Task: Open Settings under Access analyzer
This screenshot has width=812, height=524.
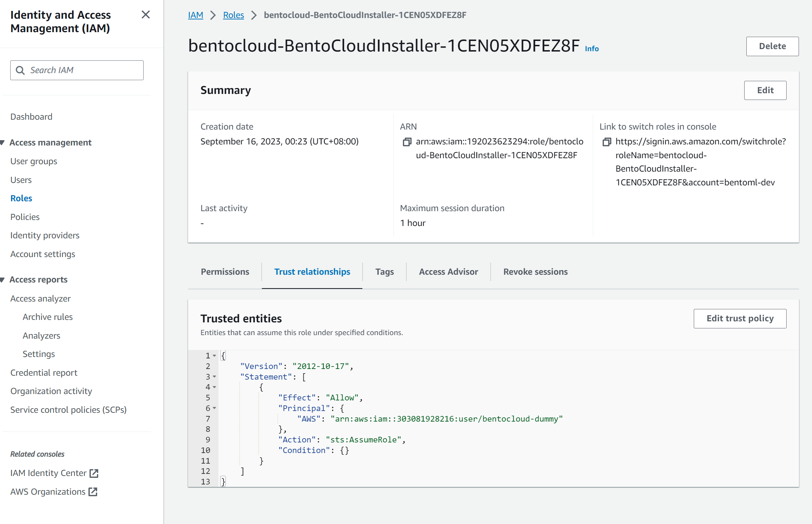Action: (x=39, y=354)
